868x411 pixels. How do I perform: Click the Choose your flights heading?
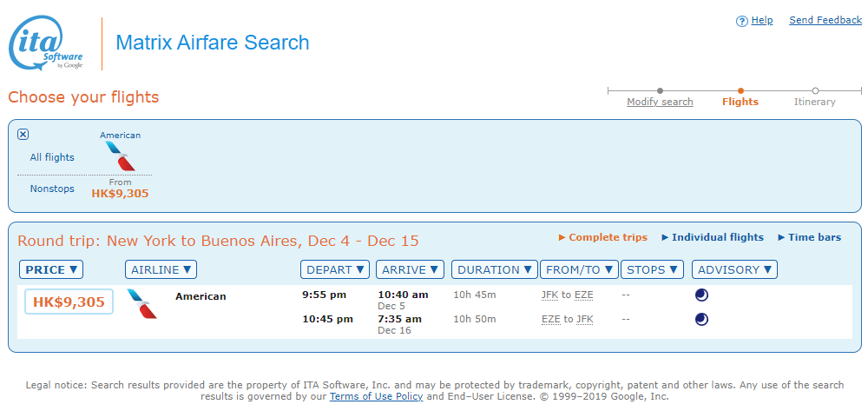(83, 97)
